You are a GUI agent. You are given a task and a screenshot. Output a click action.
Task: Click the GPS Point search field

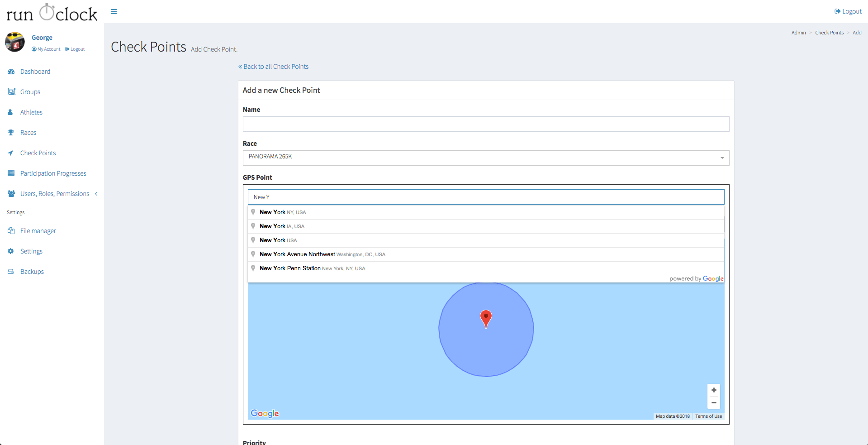tap(486, 197)
